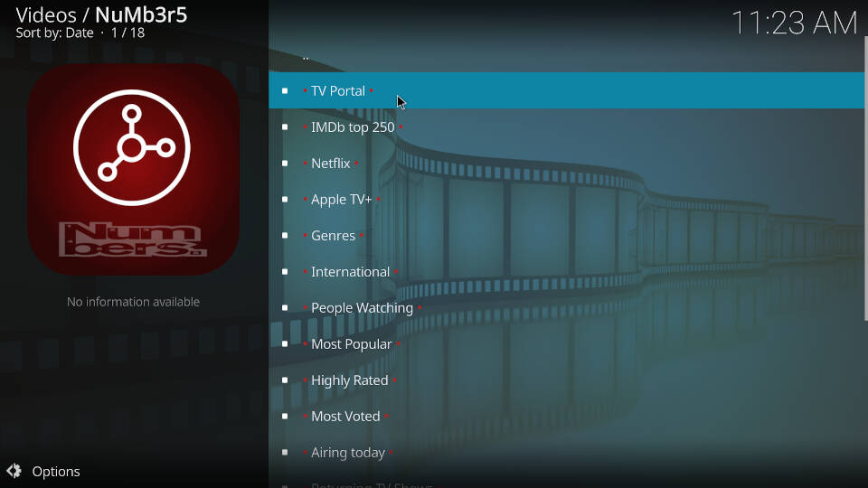
Task: Select People Watching list
Action: click(566, 307)
